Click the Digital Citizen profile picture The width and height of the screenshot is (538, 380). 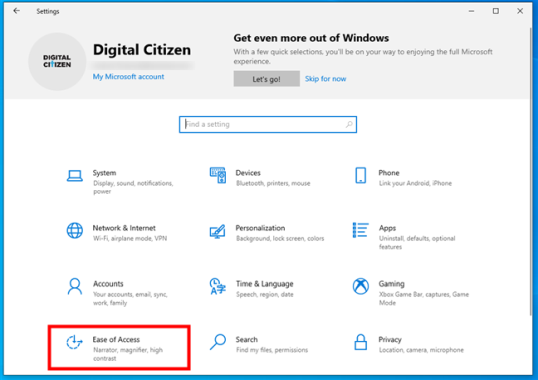[x=57, y=61]
